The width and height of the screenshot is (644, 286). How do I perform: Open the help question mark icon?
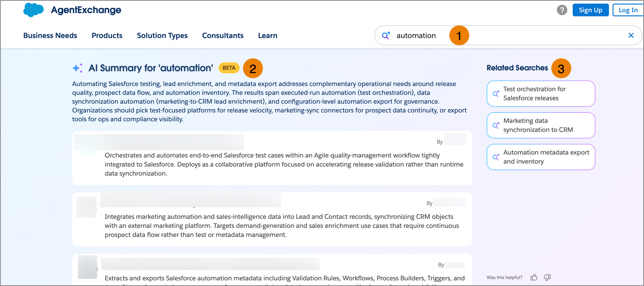(x=562, y=10)
